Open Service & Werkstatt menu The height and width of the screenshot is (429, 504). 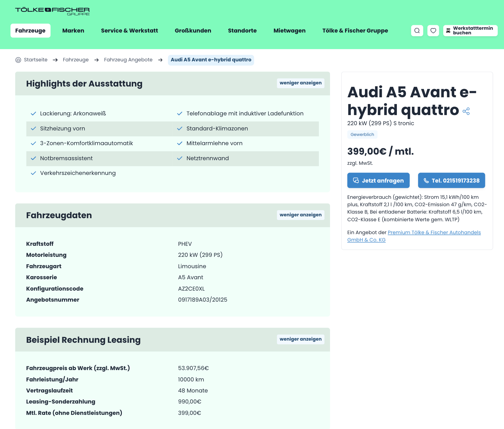[x=129, y=31]
